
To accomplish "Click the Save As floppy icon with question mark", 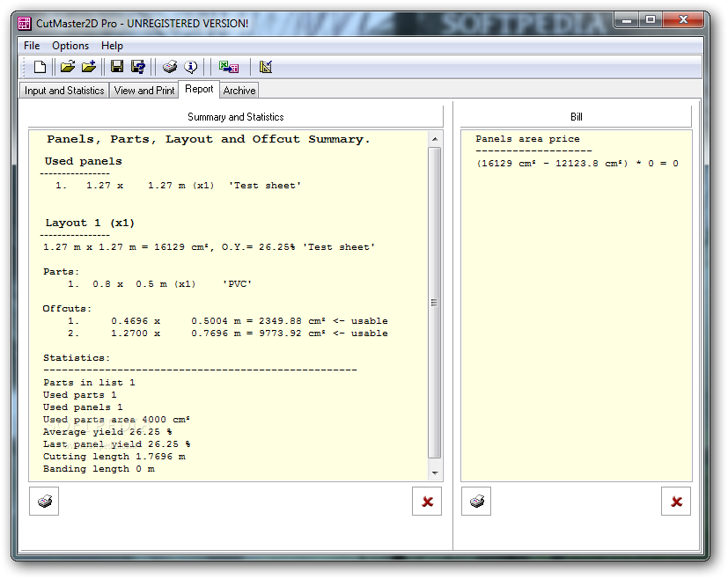I will coord(138,67).
